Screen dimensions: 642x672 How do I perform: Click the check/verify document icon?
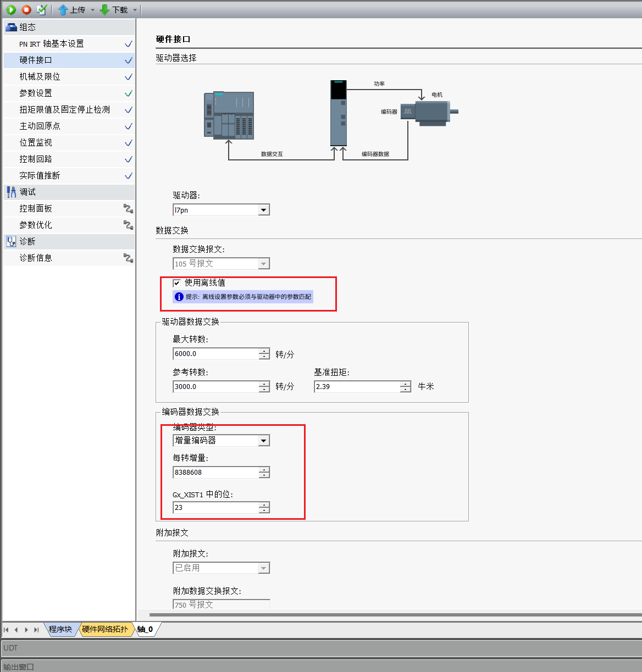(x=42, y=9)
